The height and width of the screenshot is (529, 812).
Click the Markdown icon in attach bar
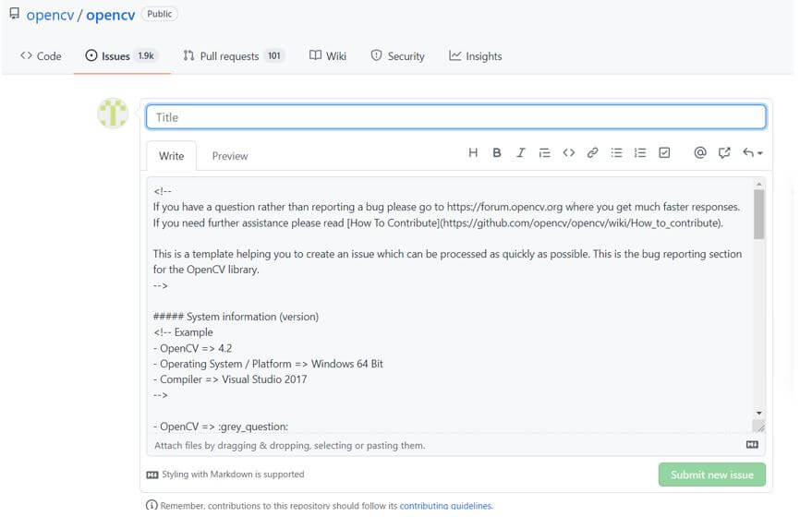752,445
